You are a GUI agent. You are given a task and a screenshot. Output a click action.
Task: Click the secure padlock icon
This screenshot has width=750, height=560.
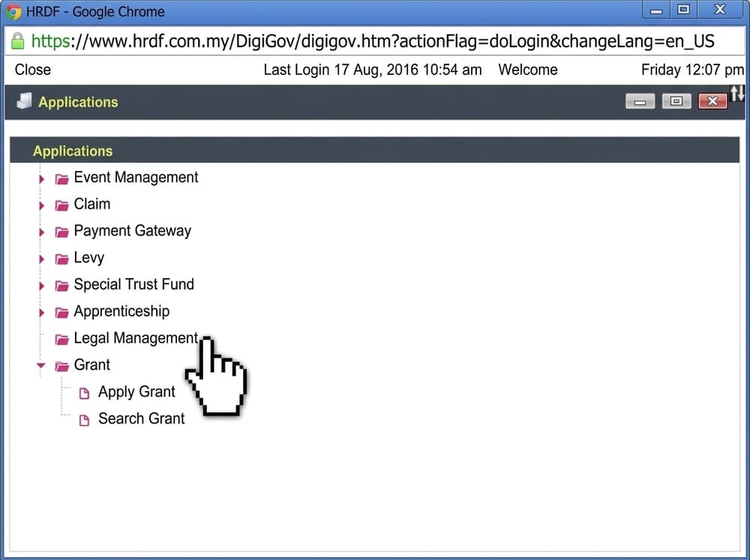click(18, 41)
